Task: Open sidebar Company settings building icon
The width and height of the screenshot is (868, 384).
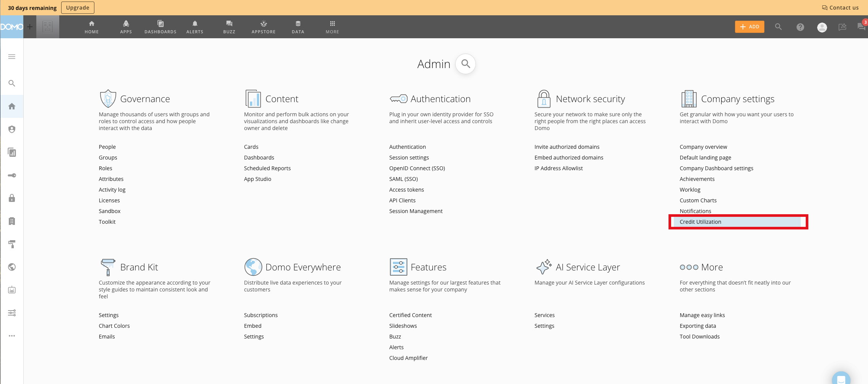Action: click(x=12, y=221)
